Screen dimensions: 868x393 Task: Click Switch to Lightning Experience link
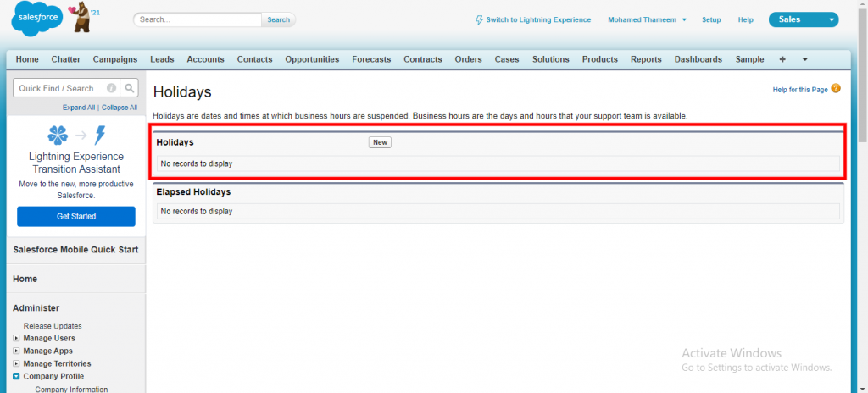538,20
